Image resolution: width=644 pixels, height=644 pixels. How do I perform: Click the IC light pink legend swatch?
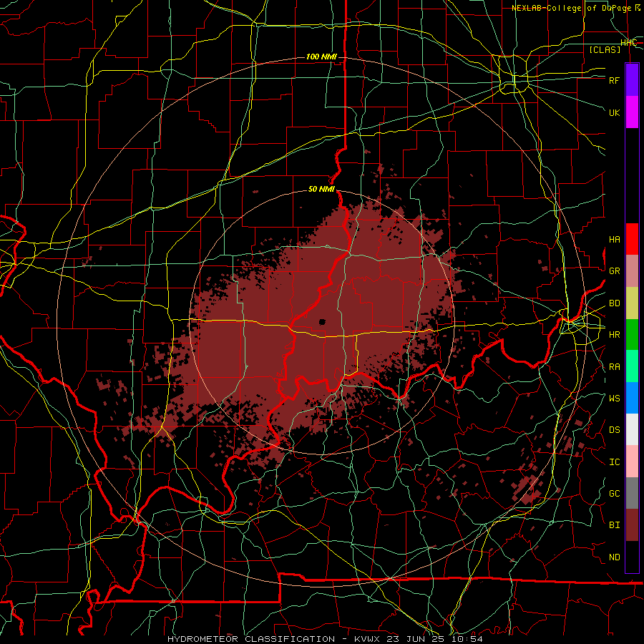(632, 462)
